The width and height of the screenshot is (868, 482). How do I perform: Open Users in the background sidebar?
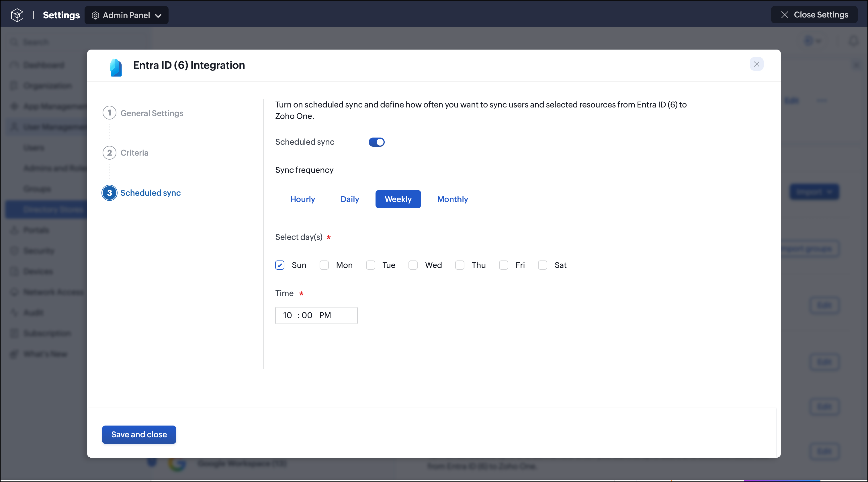point(34,148)
